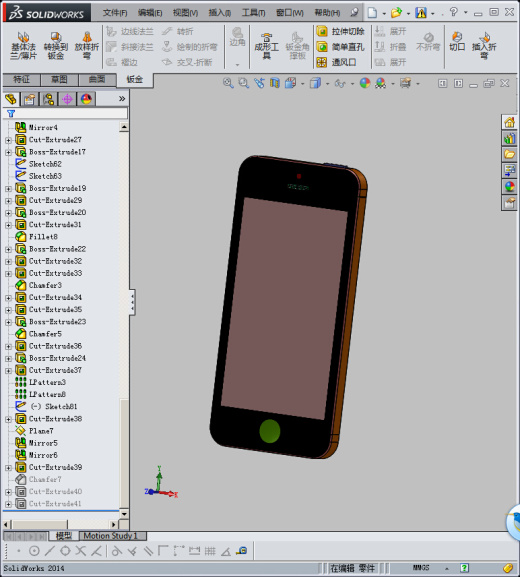Open the 工具(T) menu

click(x=253, y=13)
